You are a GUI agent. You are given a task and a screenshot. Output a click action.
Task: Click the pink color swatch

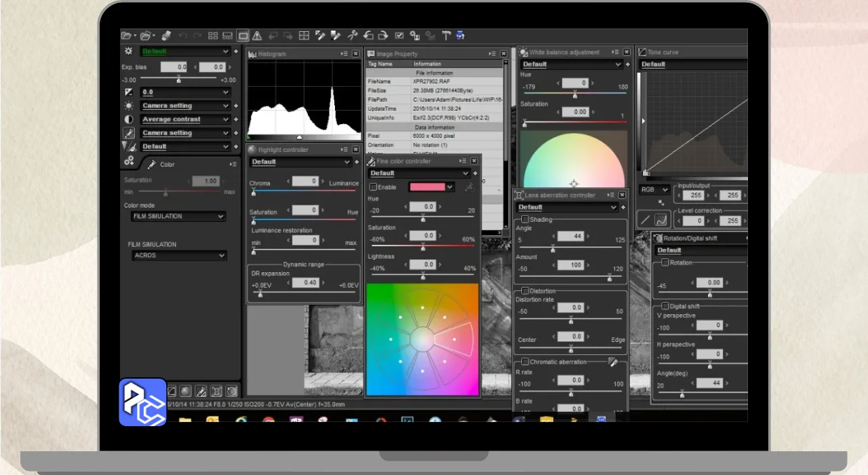(427, 187)
